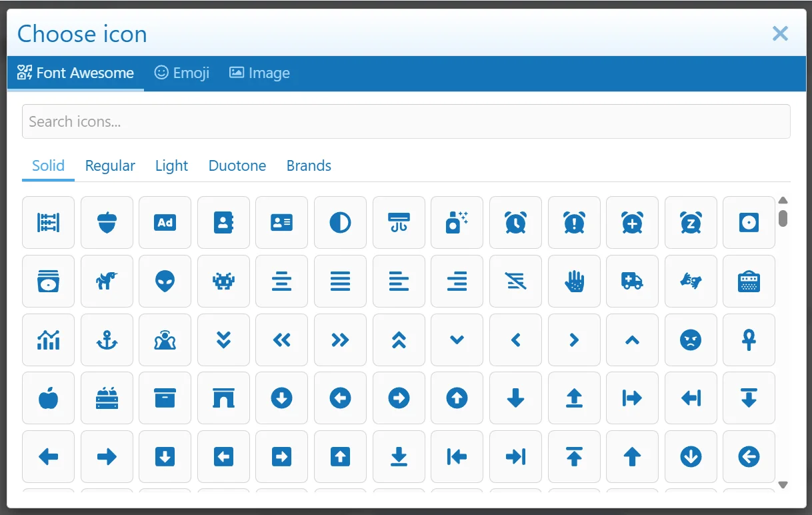This screenshot has width=812, height=515.
Task: Pick the pixel space invader icon
Action: tap(223, 281)
